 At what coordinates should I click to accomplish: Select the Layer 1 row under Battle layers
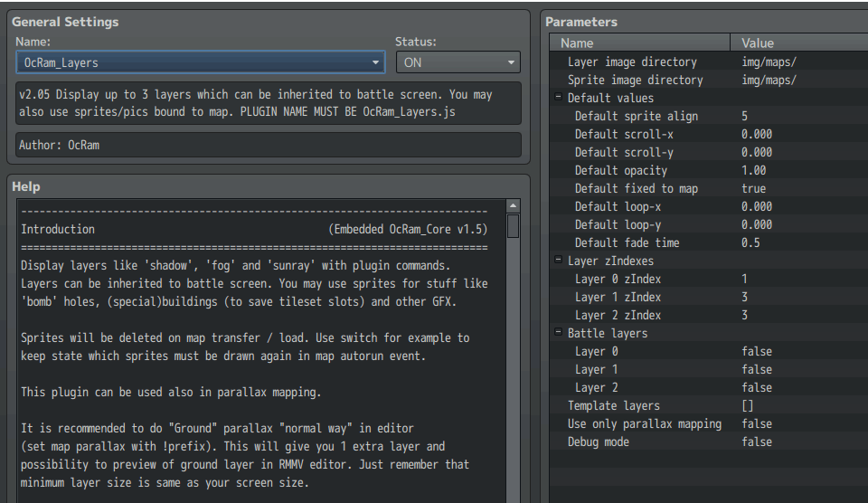(x=709, y=369)
